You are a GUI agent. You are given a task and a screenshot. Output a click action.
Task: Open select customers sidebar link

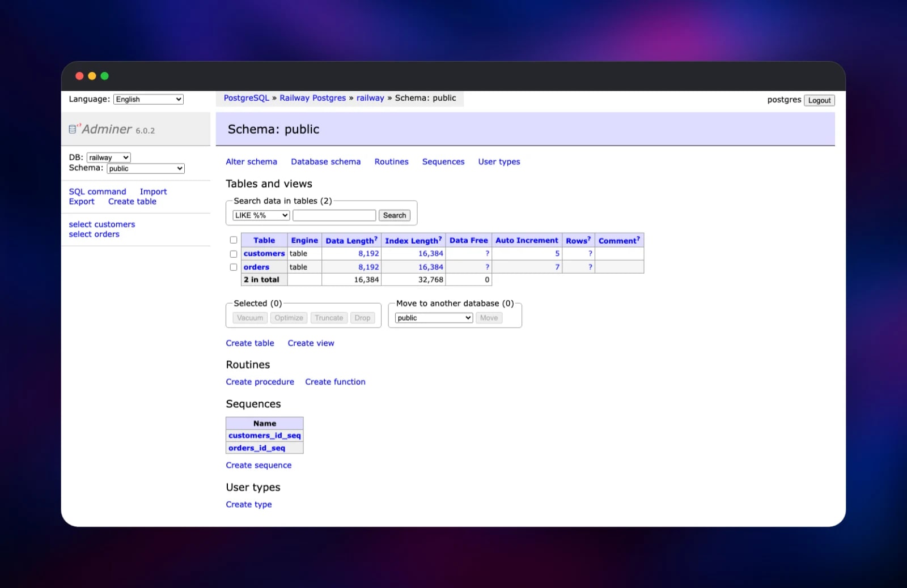pyautogui.click(x=102, y=224)
